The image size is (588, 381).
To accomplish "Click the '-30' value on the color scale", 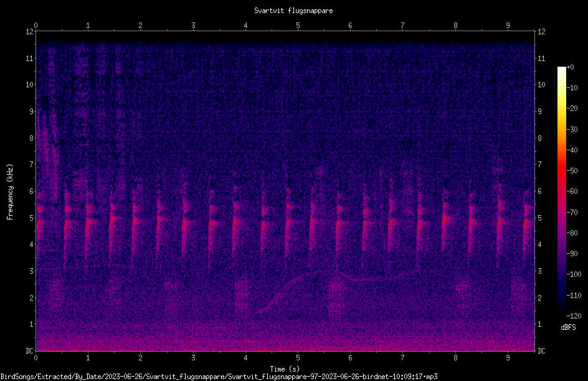I will pyautogui.click(x=572, y=129).
